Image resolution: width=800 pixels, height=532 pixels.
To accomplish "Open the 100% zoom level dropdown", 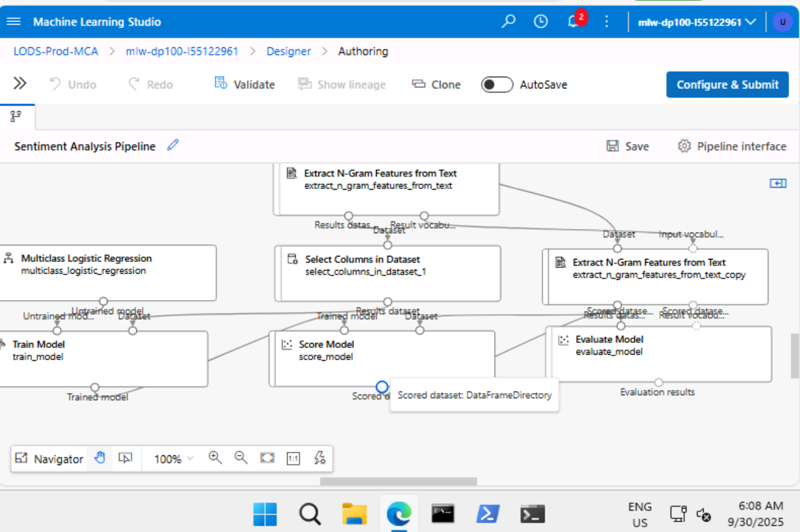I will [173, 458].
